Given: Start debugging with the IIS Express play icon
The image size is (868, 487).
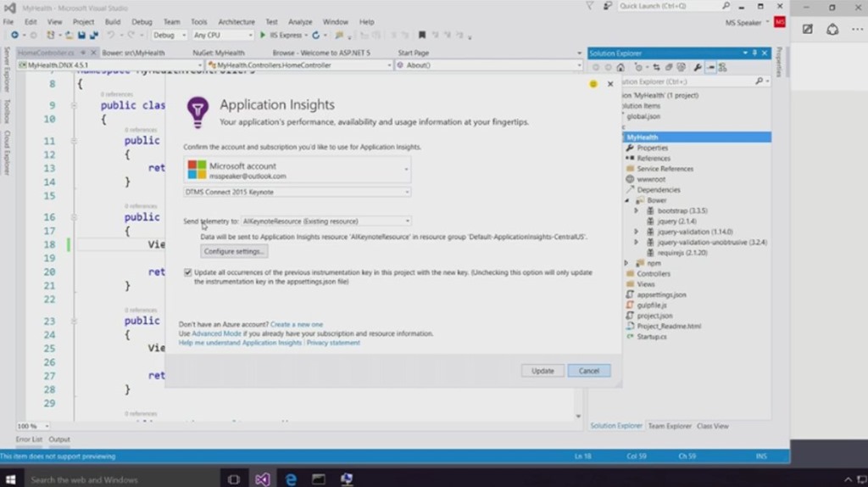Looking at the screenshot, I should (x=262, y=35).
